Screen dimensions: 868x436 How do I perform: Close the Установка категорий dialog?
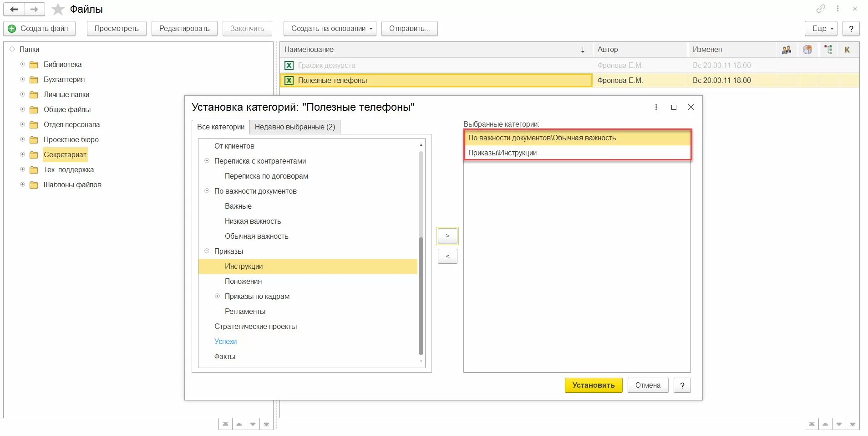[691, 107]
